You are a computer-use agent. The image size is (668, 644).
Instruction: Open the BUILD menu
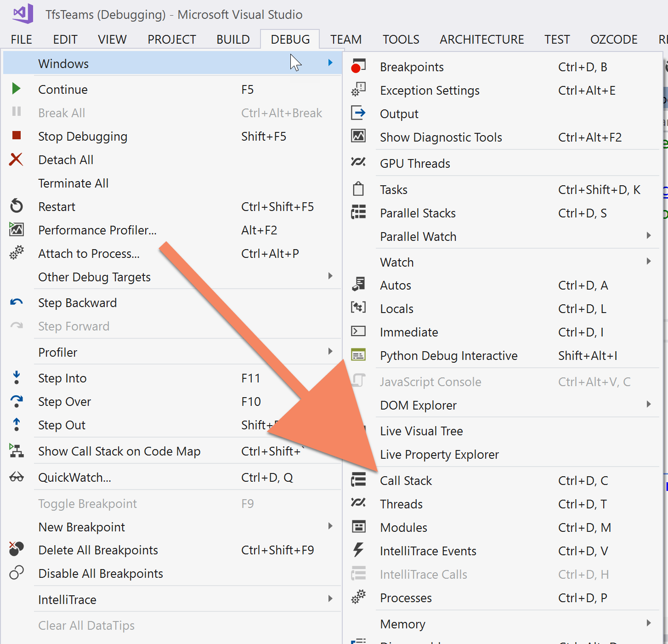point(233,40)
